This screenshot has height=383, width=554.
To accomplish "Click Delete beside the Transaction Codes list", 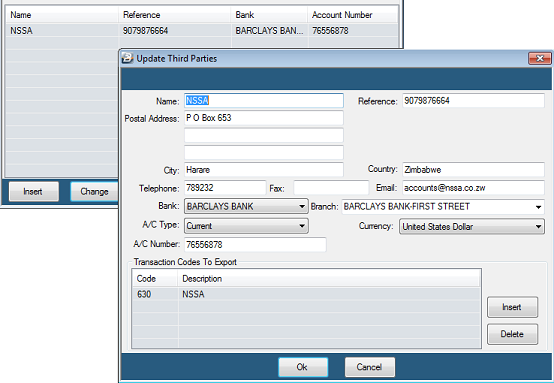I will (x=512, y=334).
